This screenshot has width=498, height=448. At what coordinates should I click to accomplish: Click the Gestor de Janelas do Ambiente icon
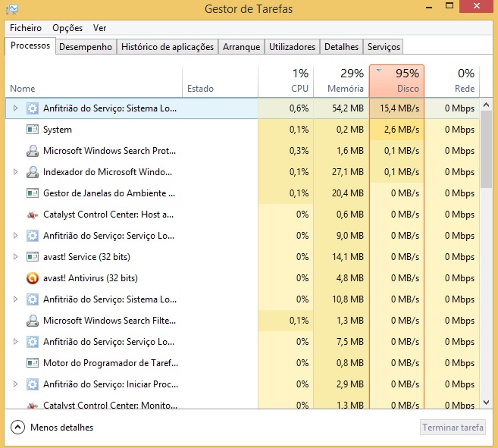[33, 193]
